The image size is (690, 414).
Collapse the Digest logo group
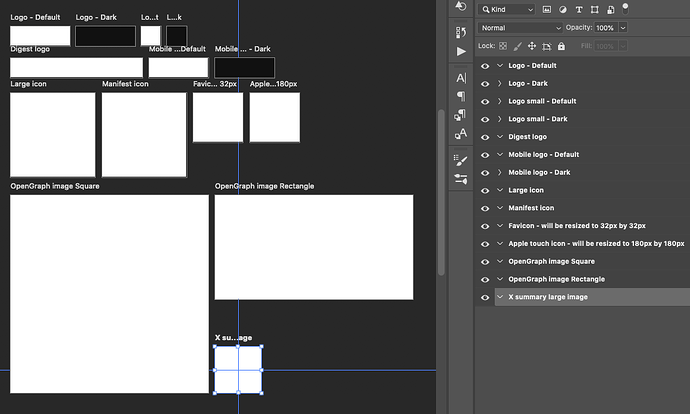(500, 137)
